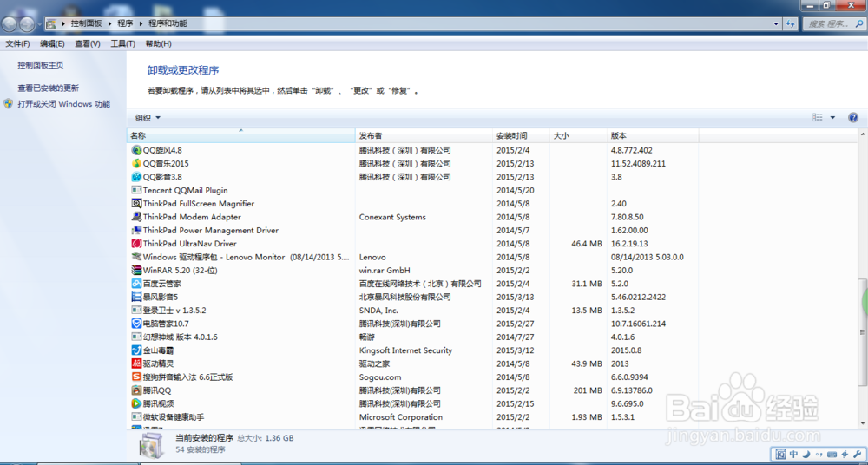This screenshot has width=868, height=465.
Task: Click the ThinkPad Power Management Driver icon
Action: click(137, 230)
